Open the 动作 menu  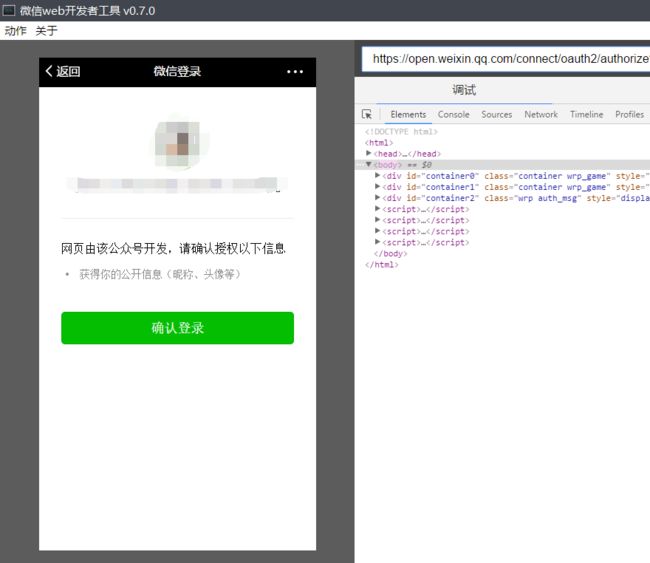(15, 31)
